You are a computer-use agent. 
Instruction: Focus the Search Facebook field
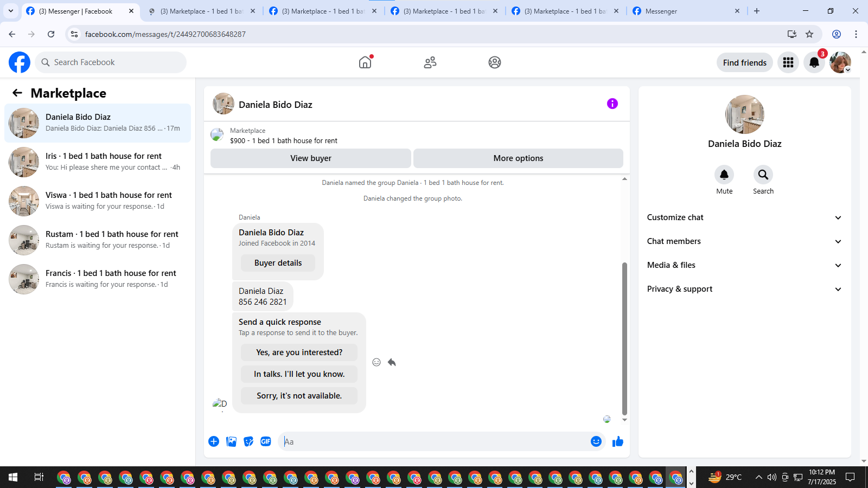click(111, 62)
